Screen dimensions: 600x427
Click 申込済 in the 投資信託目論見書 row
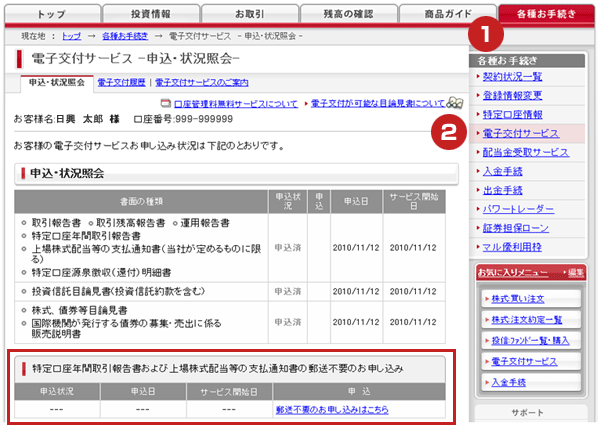click(x=288, y=292)
